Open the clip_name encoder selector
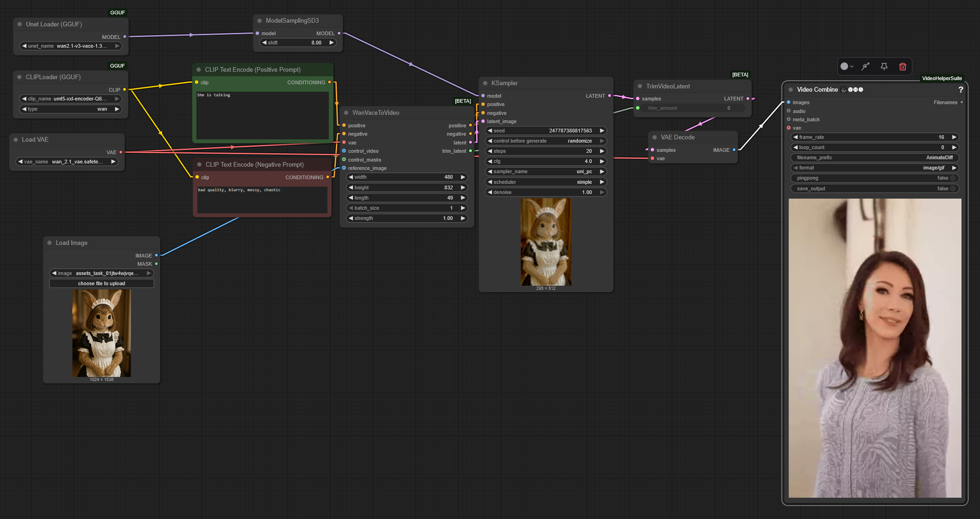 (71, 99)
